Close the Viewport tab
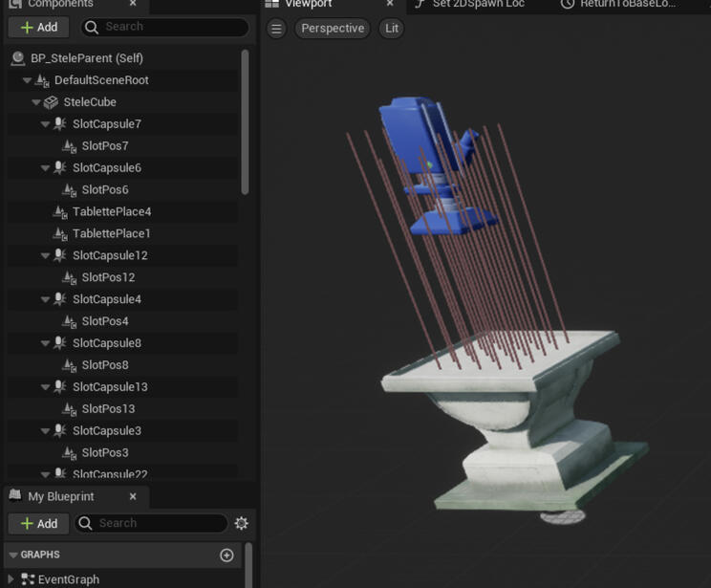711x588 pixels. [x=390, y=4]
